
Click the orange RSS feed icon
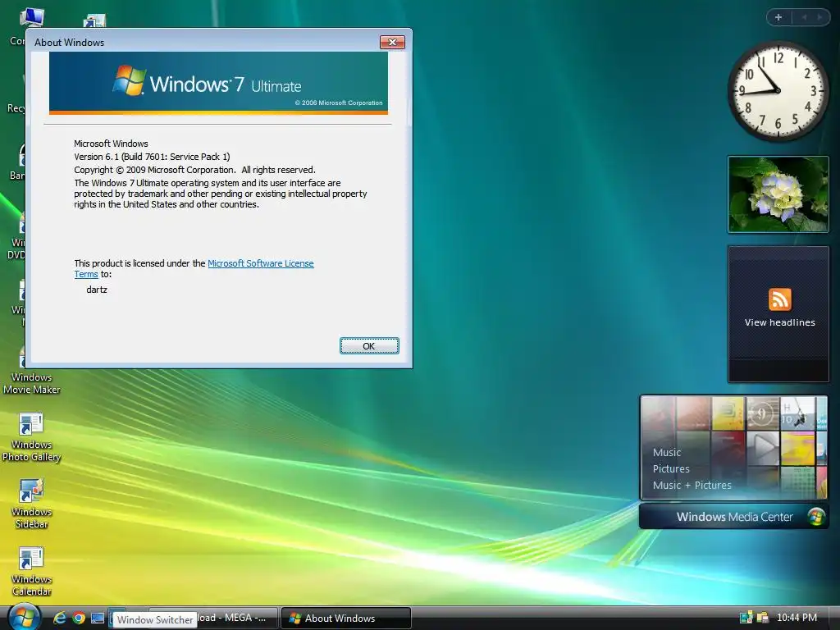click(x=779, y=299)
